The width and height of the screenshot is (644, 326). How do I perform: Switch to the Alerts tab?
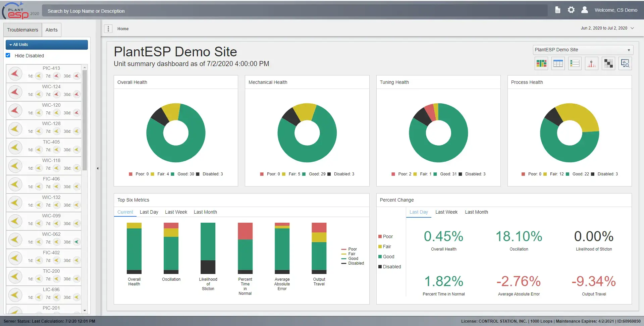click(51, 30)
